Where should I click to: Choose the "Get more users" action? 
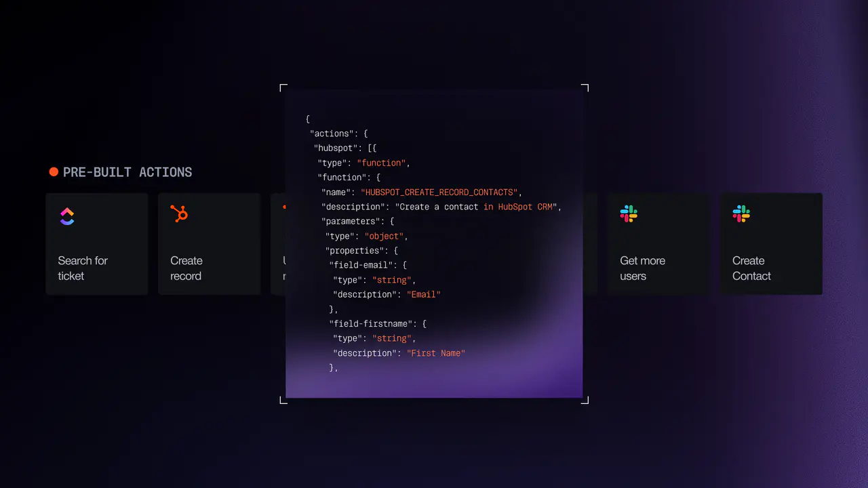[659, 244]
